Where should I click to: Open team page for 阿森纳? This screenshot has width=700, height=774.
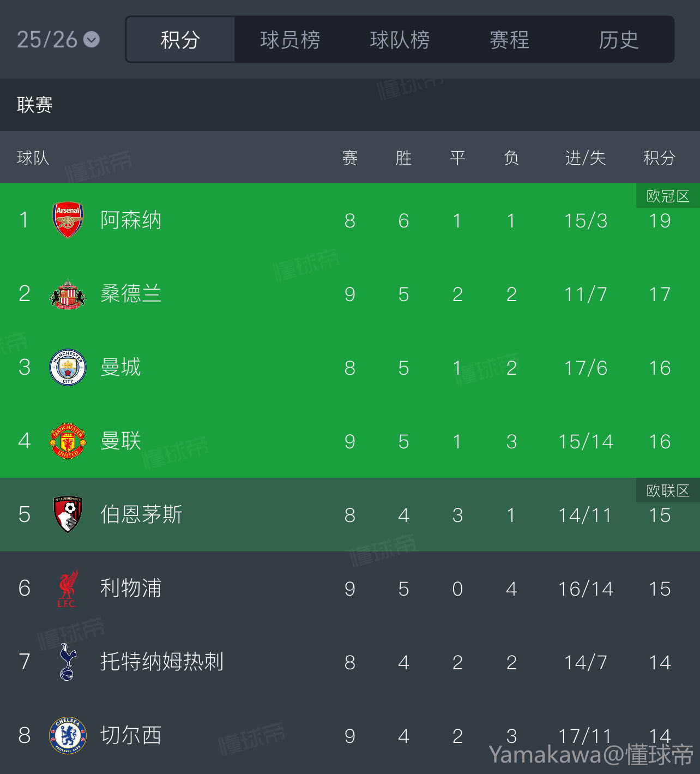pos(131,220)
